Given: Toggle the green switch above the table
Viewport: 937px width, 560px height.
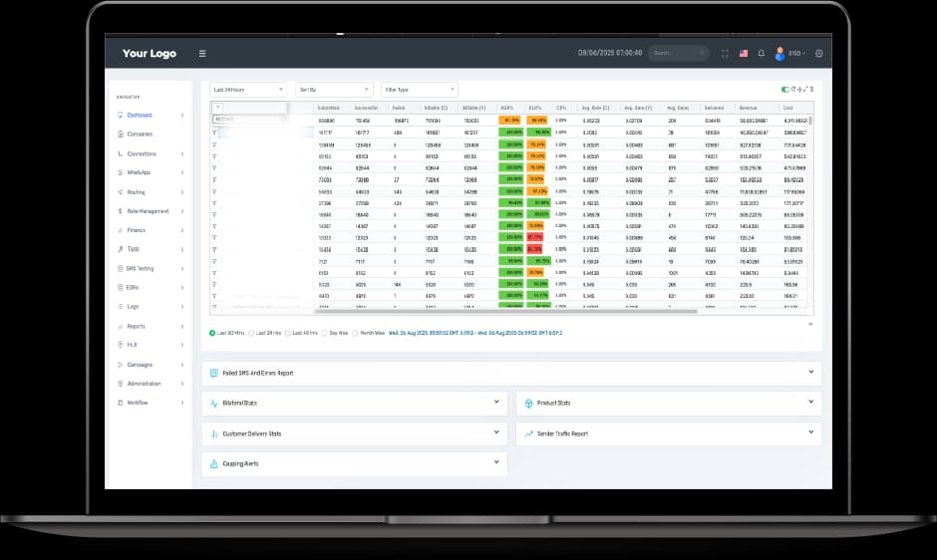Looking at the screenshot, I should [x=785, y=90].
